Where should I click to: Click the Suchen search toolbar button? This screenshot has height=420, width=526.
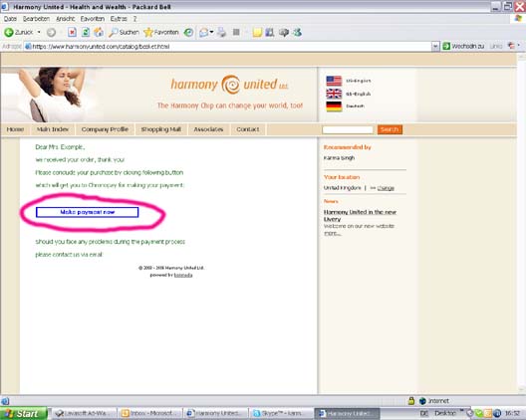[124, 32]
